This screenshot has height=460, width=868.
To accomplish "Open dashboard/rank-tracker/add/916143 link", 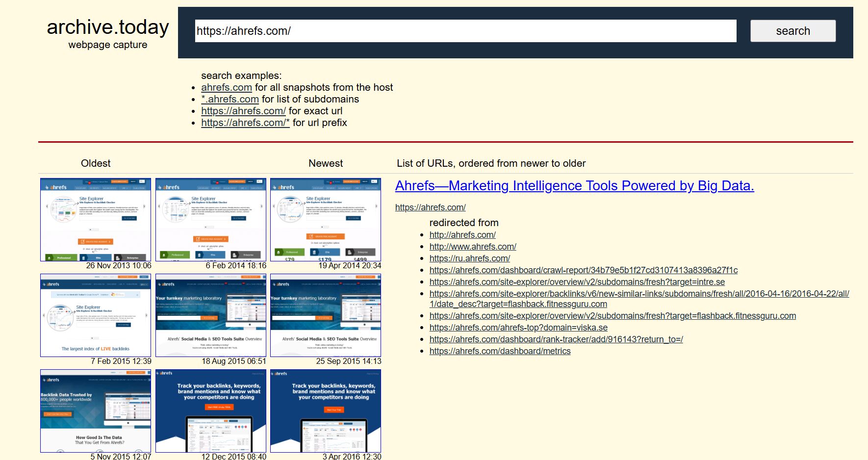I will (556, 339).
